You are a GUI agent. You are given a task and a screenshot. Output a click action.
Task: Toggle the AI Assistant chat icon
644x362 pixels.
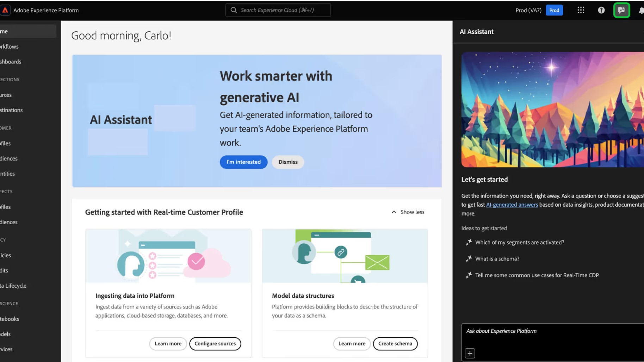coord(621,10)
